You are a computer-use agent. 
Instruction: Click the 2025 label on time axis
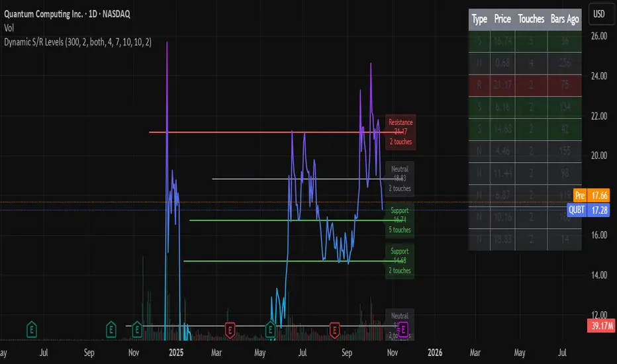[176, 352]
